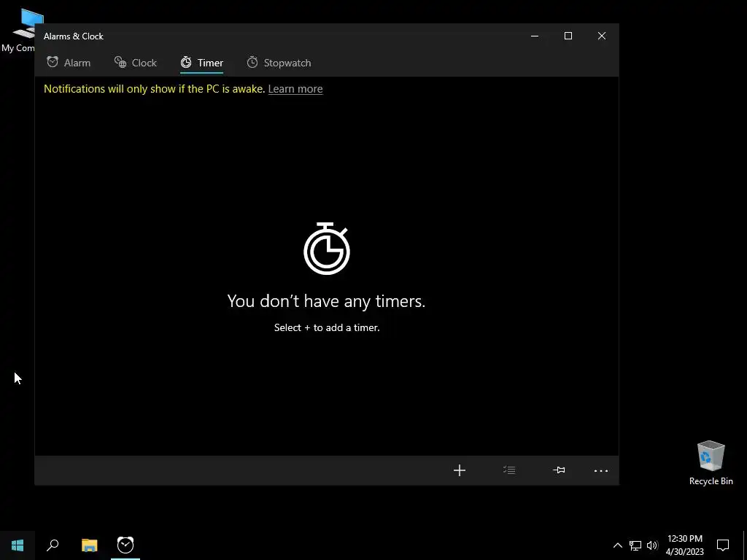Image resolution: width=747 pixels, height=560 pixels.
Task: Click the large timer illustration icon
Action: pos(327,248)
